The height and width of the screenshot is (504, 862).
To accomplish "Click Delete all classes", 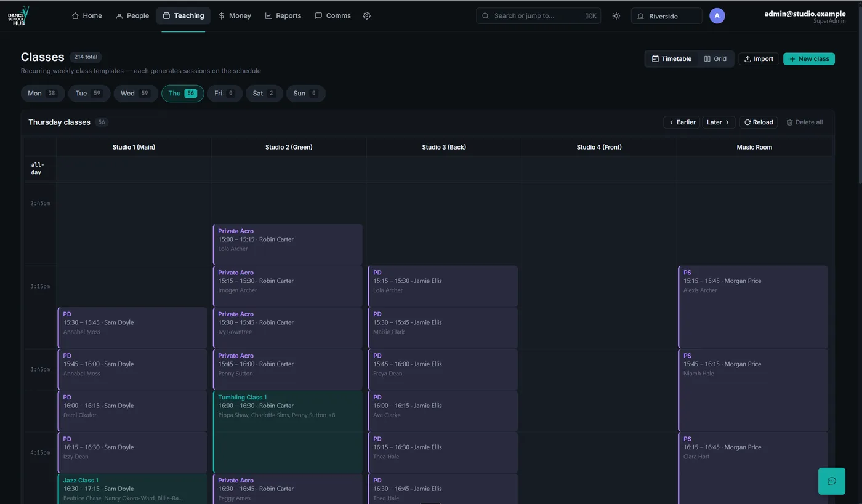I will point(805,122).
